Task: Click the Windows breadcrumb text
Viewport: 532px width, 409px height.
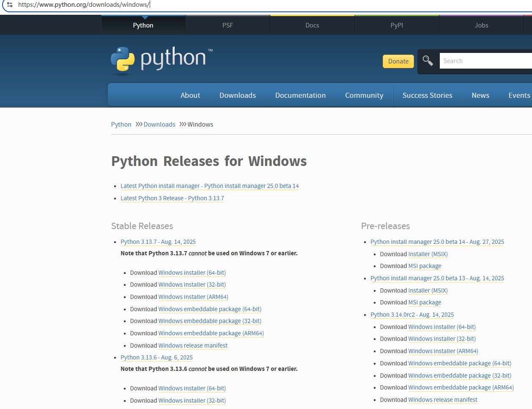Action: (200, 124)
